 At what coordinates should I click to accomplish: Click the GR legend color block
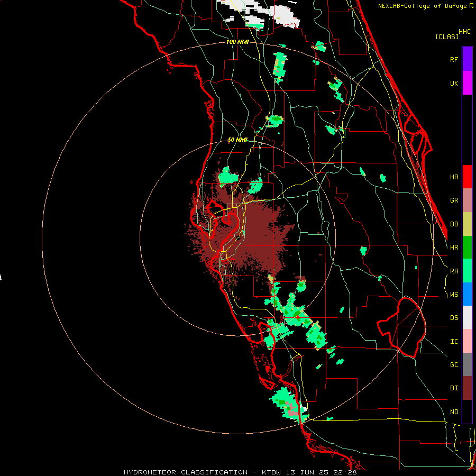click(467, 200)
